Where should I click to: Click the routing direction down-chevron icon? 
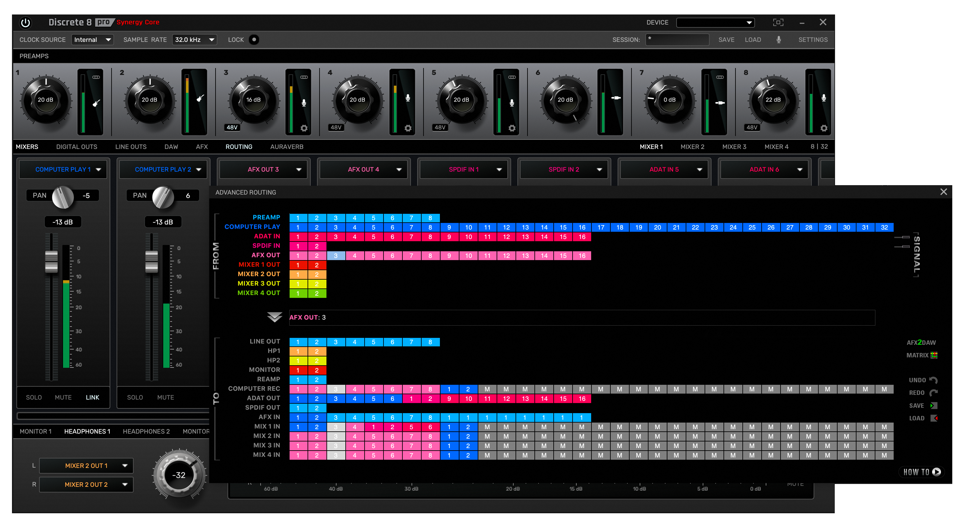(274, 317)
